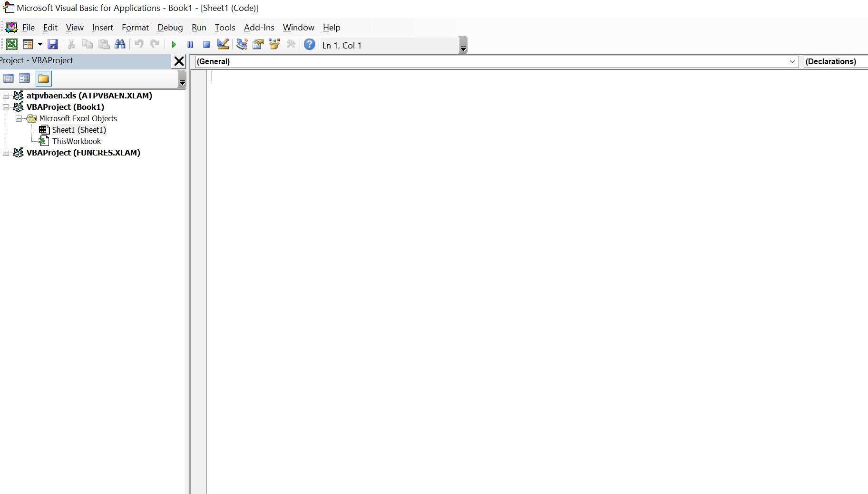The image size is (868, 494).
Task: Open the Debug menu
Action: (170, 28)
